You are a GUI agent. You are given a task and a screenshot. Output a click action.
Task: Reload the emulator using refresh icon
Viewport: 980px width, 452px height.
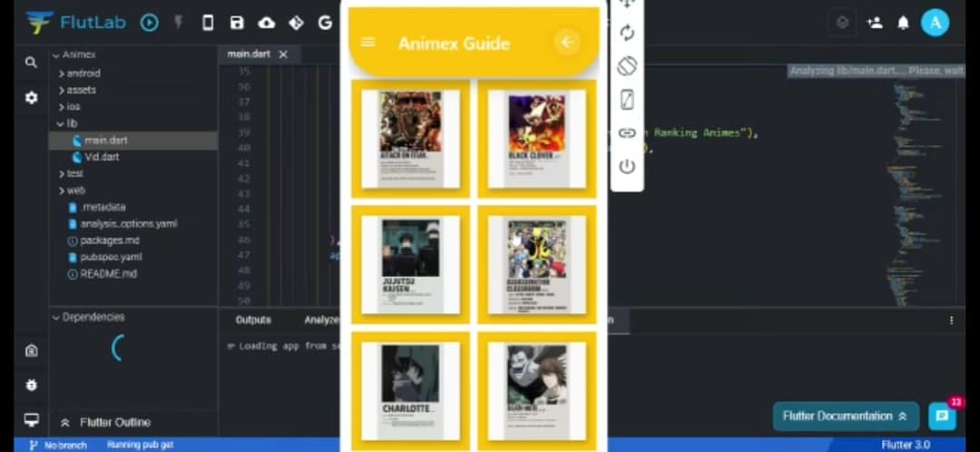(x=627, y=33)
